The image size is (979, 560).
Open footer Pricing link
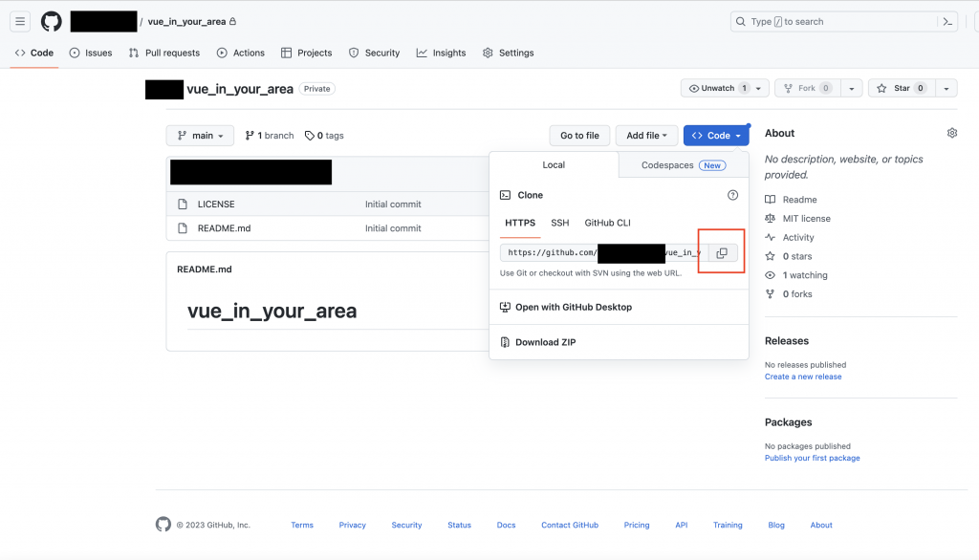click(x=636, y=525)
